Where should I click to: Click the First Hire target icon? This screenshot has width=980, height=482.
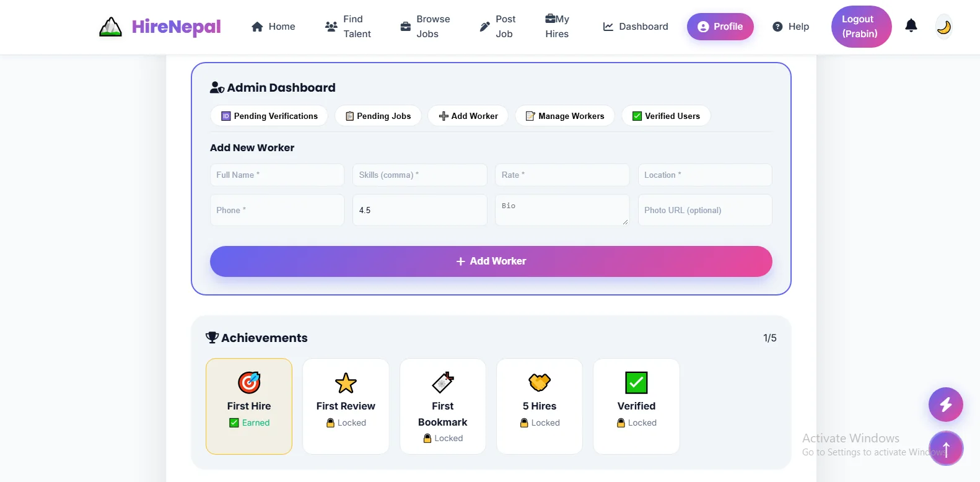click(x=249, y=382)
